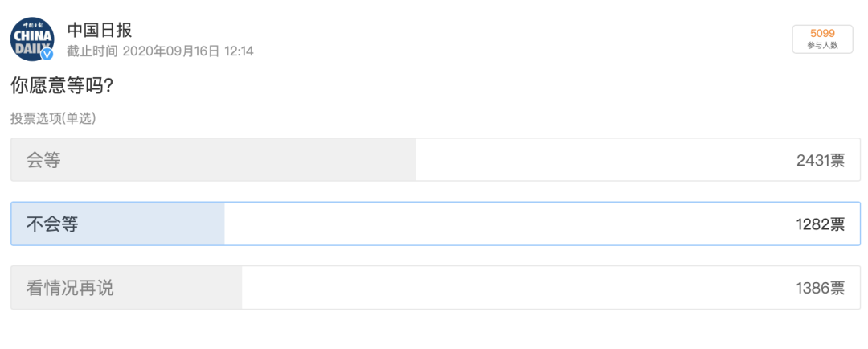Click the China Daily avatar logo
The width and height of the screenshot is (868, 349).
coord(31,39)
